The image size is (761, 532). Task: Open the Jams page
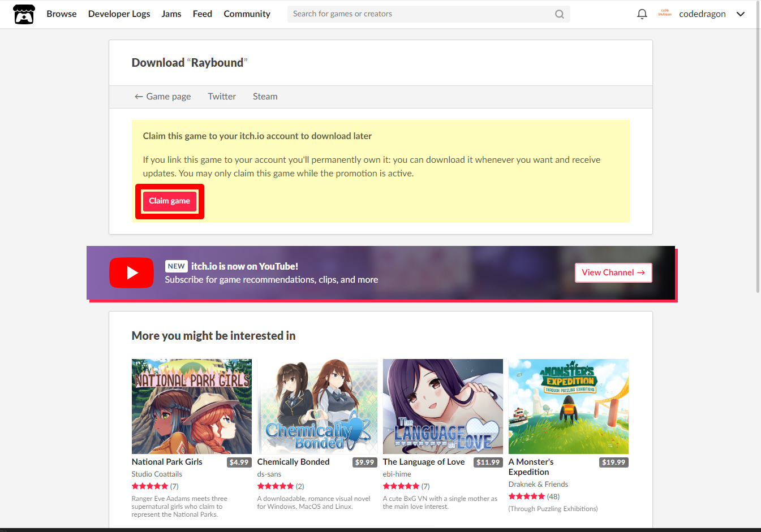(171, 14)
